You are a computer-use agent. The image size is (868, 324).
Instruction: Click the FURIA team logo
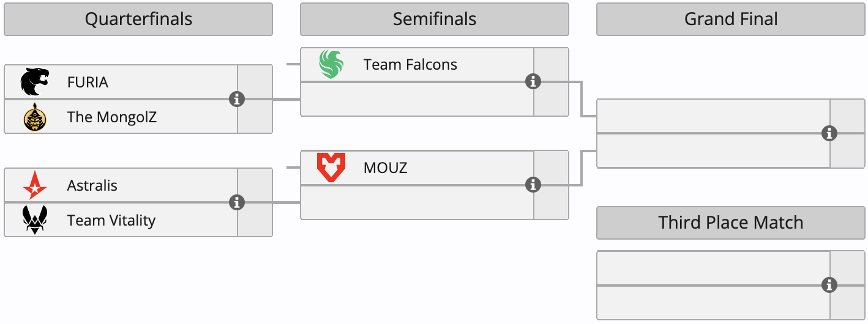coord(34,82)
